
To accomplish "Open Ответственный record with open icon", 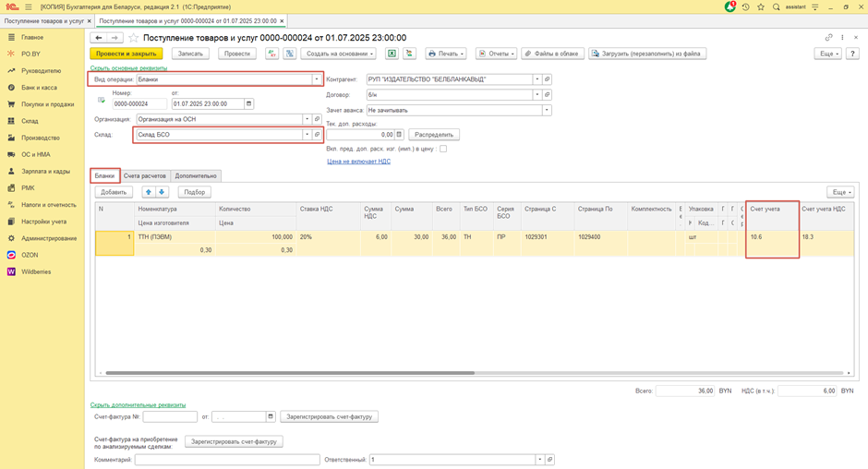I will (549, 460).
